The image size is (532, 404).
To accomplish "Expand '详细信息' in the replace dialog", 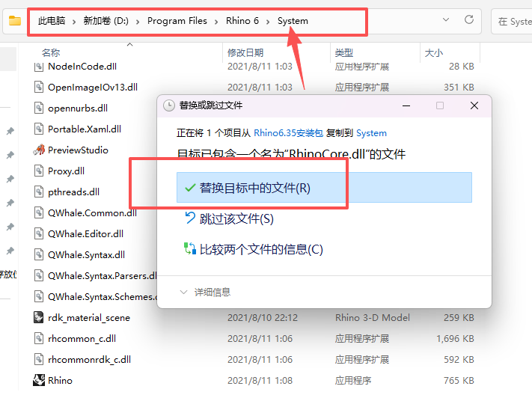I will tap(205, 292).
